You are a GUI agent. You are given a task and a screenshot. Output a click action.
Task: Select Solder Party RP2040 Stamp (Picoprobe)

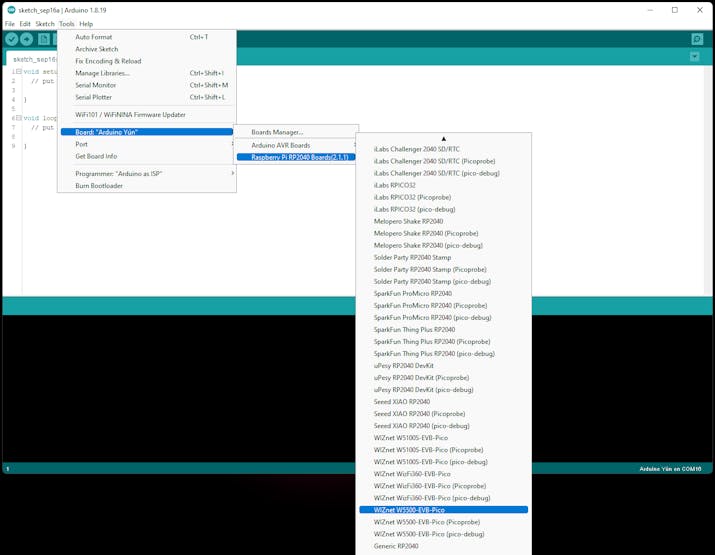[x=443, y=270]
